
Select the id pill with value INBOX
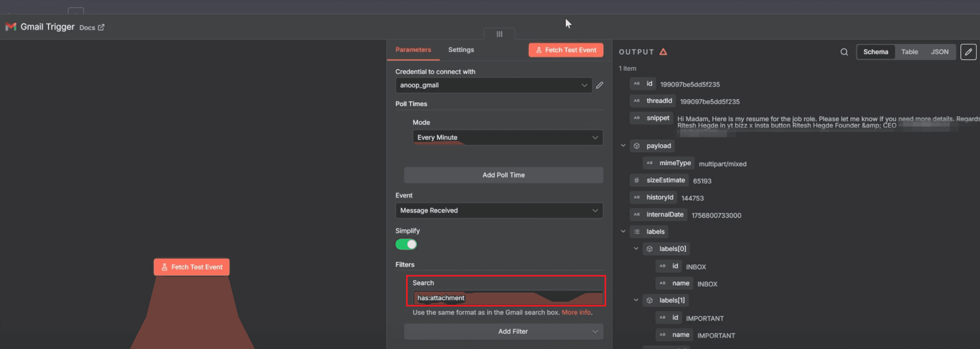(669, 266)
